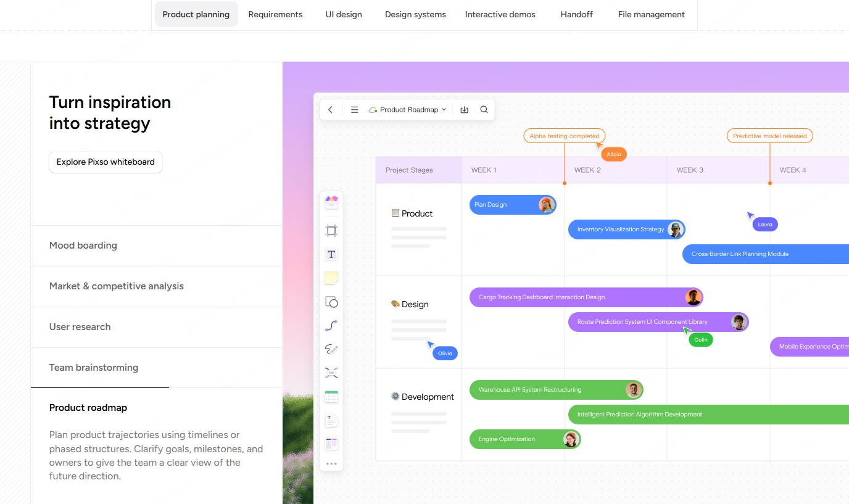Select the Text tool

click(x=331, y=254)
